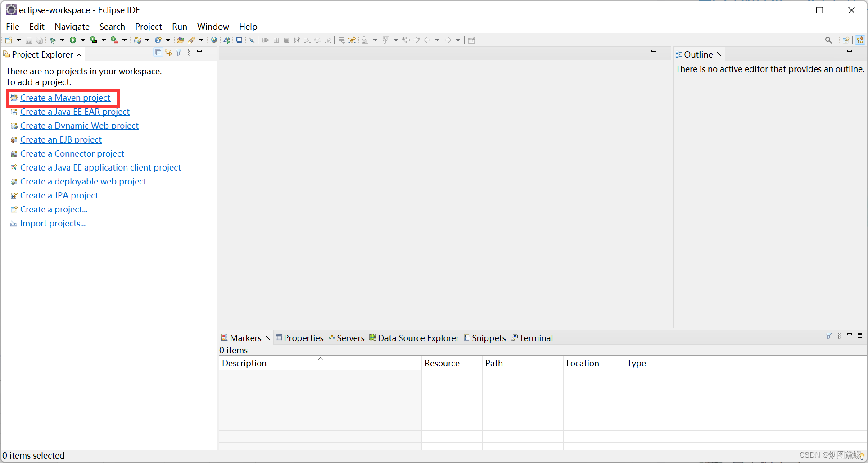Close the Outline view tab

(x=719, y=54)
